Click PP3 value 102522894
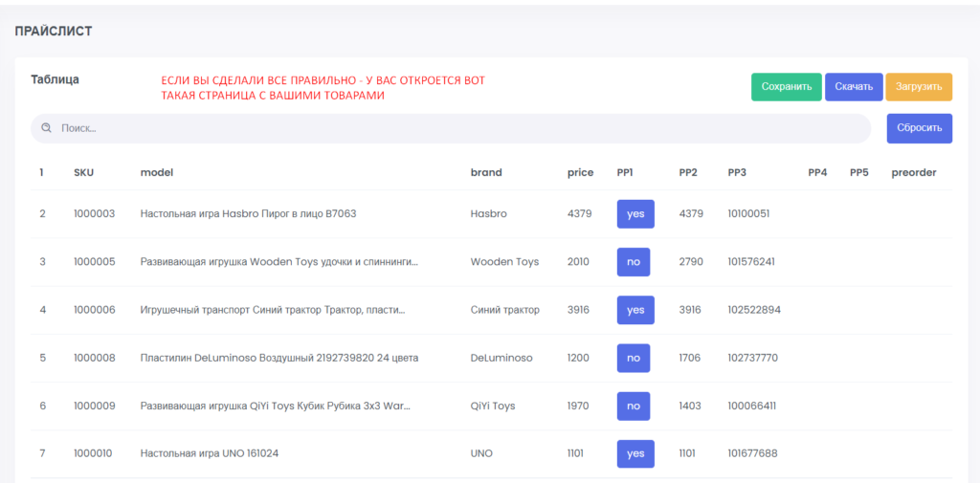 (x=754, y=310)
